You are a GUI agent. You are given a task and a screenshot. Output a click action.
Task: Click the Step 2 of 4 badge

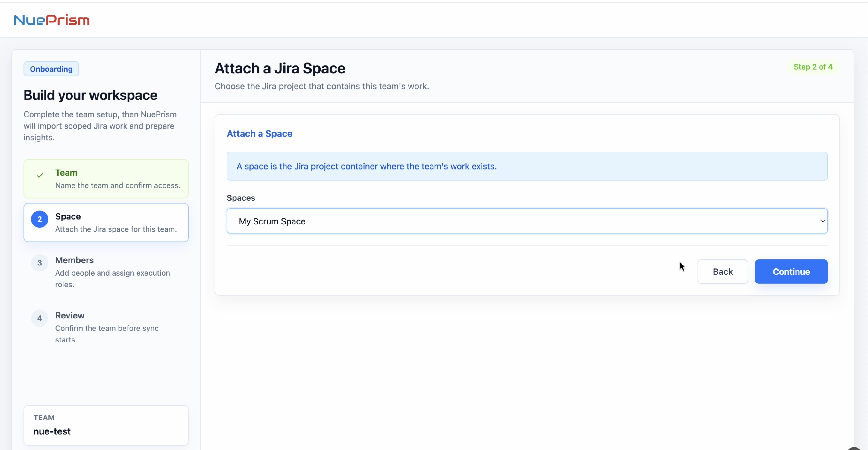pos(813,67)
